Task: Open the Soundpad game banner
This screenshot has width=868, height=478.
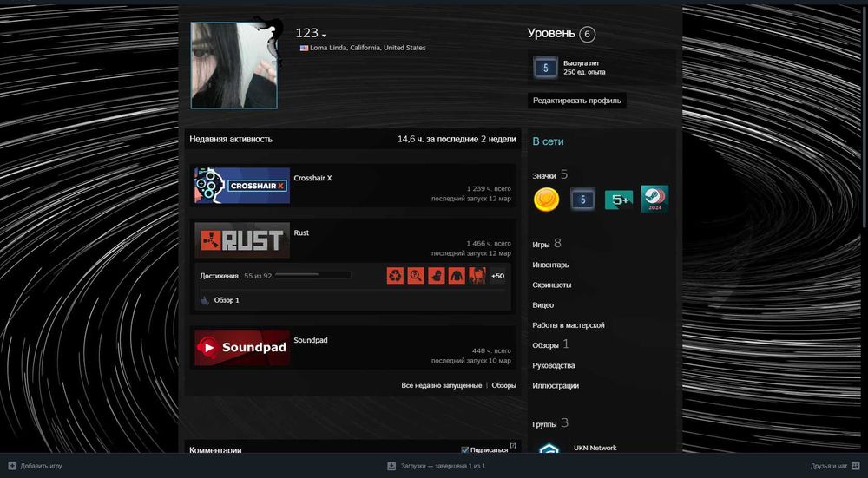Action: click(x=242, y=347)
